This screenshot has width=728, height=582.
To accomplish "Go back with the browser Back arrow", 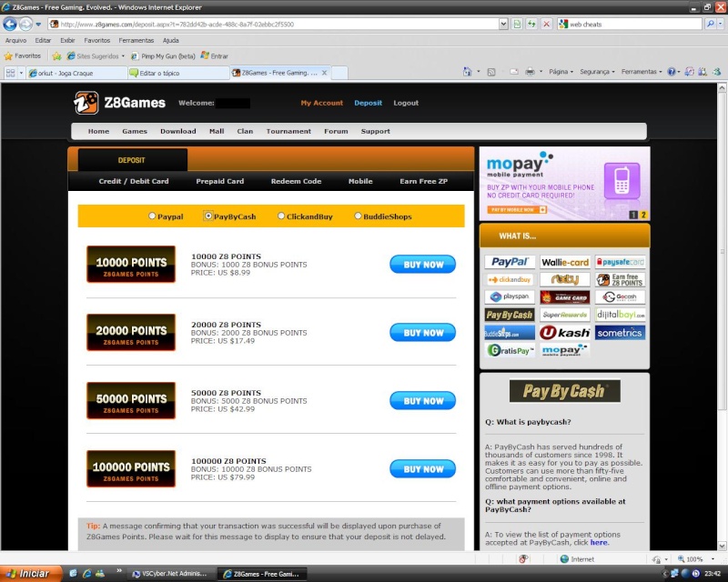I will [x=10, y=24].
